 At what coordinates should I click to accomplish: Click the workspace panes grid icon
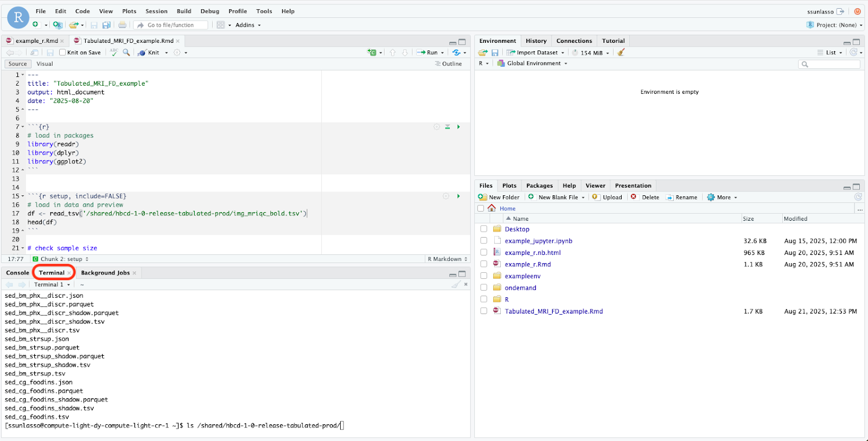(221, 25)
